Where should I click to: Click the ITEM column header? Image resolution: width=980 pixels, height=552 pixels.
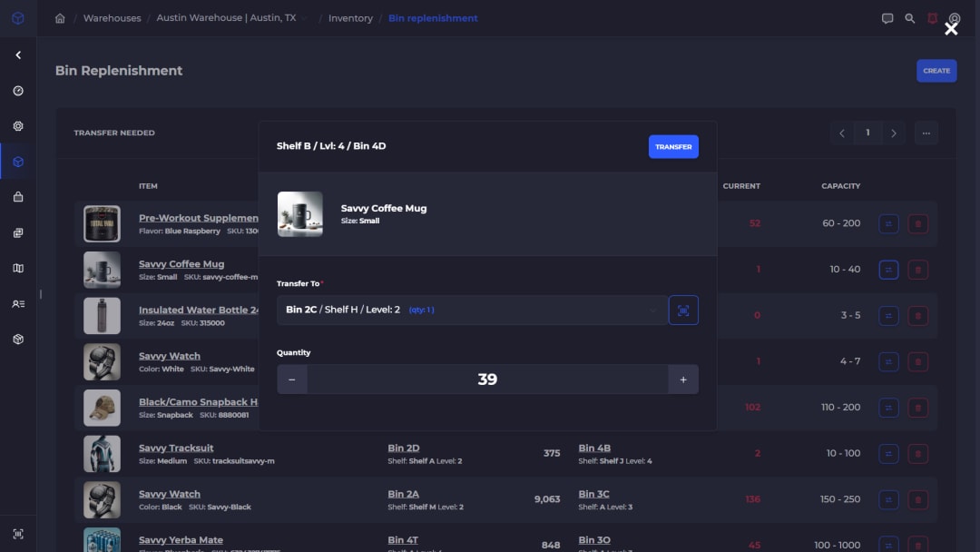tap(148, 186)
